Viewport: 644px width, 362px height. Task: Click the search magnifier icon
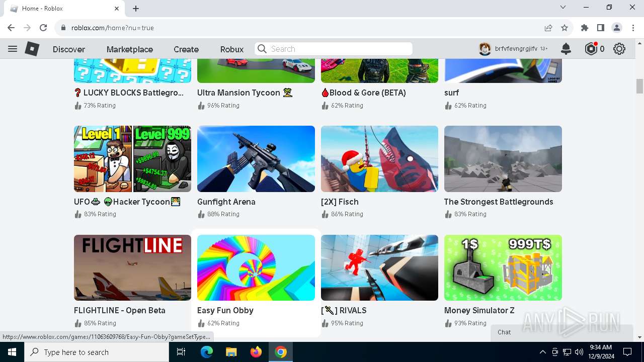[262, 49]
